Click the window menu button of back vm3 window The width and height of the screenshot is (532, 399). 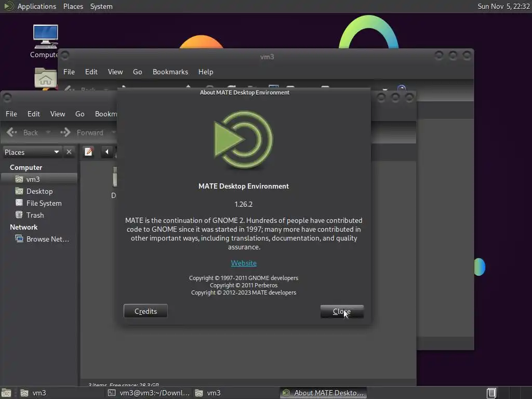pyautogui.click(x=65, y=55)
